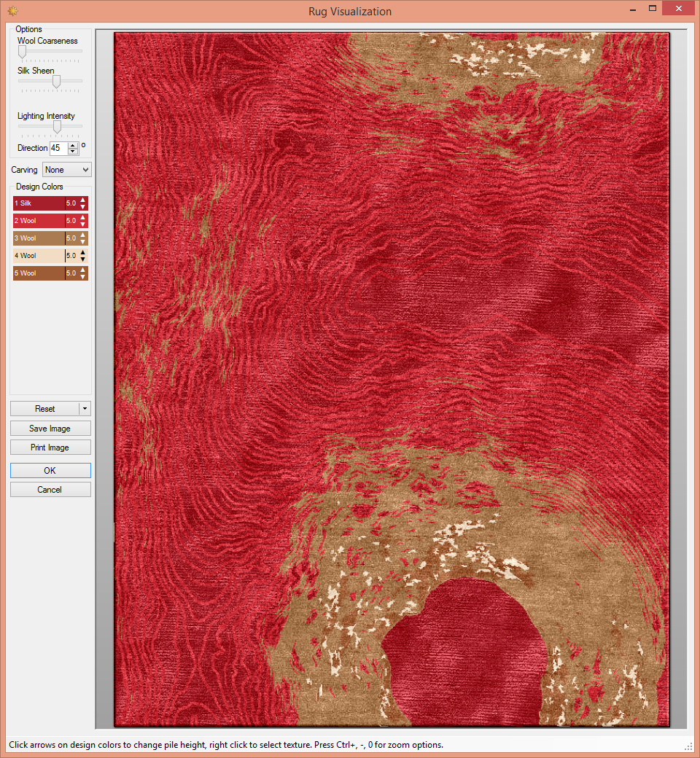Decrease pile height for 1 Silk color
Screen dimensions: 700x758
click(x=83, y=207)
